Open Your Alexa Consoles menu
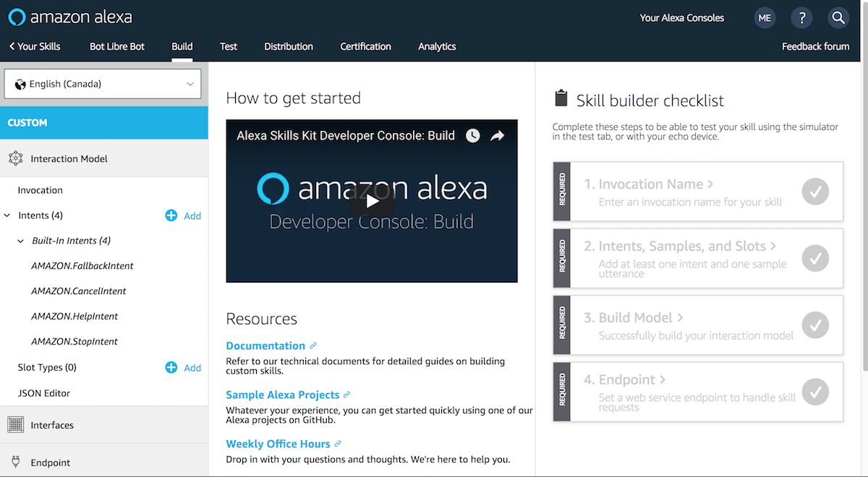The height and width of the screenshot is (477, 868). pos(682,18)
